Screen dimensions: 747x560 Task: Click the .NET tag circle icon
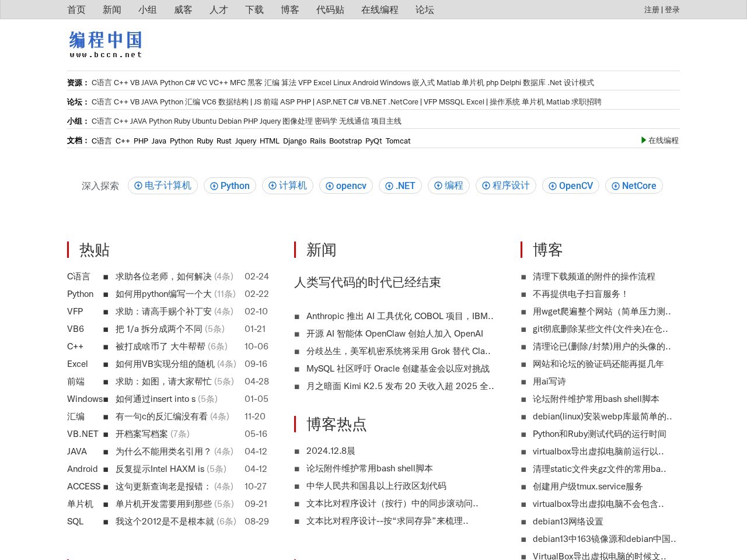(389, 185)
